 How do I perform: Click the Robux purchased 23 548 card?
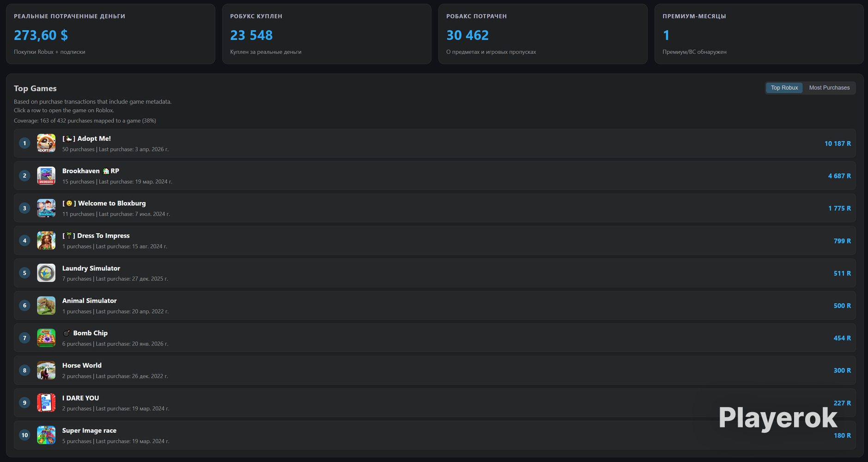click(x=327, y=34)
